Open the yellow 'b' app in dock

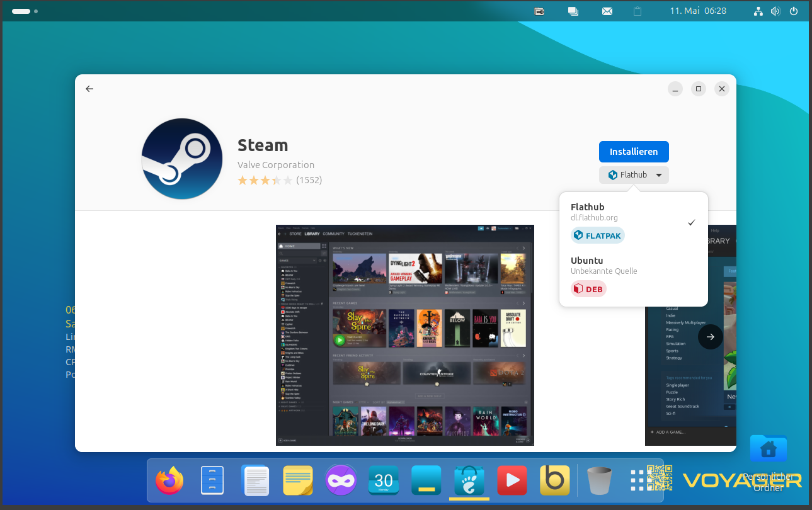555,481
